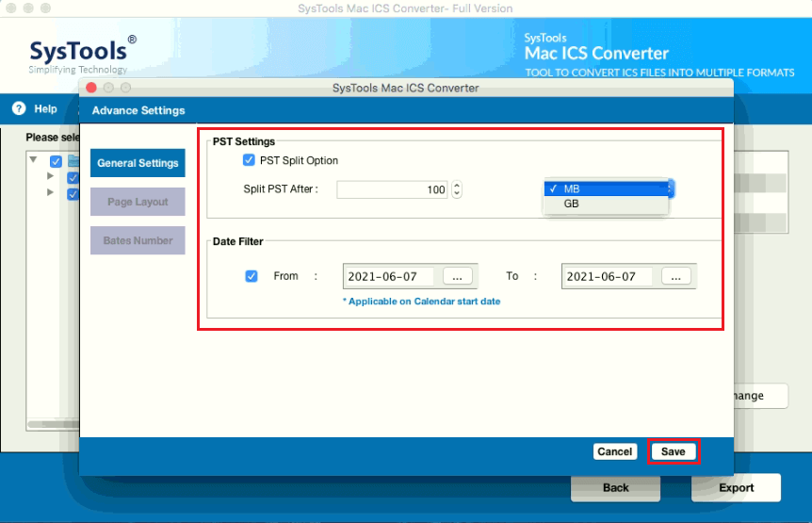Select MB in the size unit dropdown

click(607, 189)
